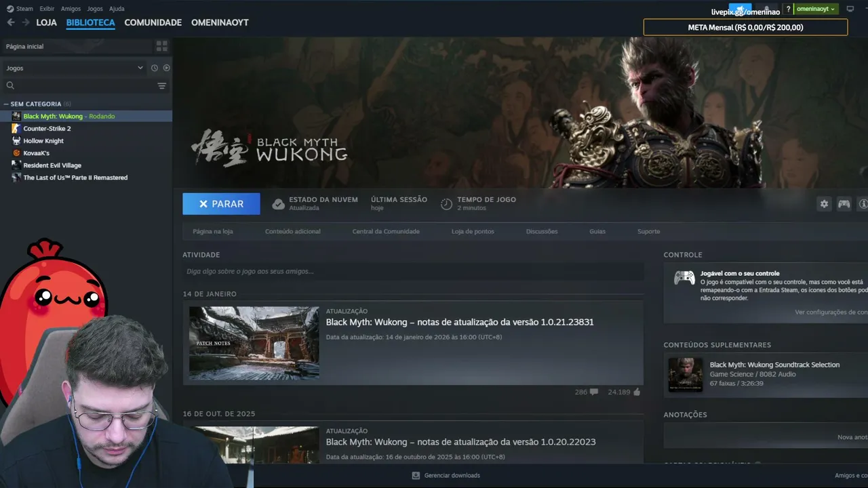Click the comments icon on January update

594,392
